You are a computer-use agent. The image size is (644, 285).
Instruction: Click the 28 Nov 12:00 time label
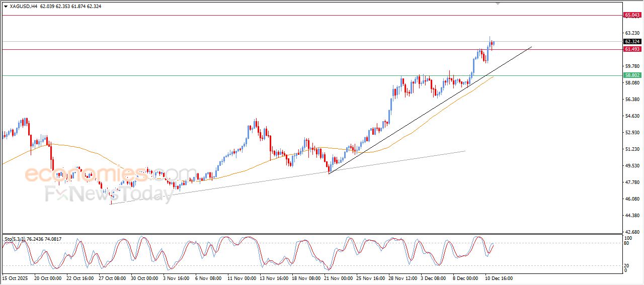tap(402, 277)
